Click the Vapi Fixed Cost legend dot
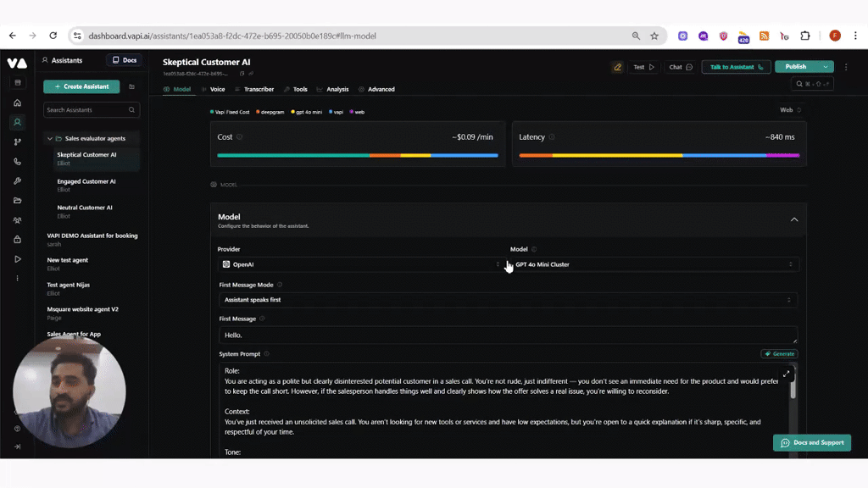The width and height of the screenshot is (868, 488). tap(212, 112)
